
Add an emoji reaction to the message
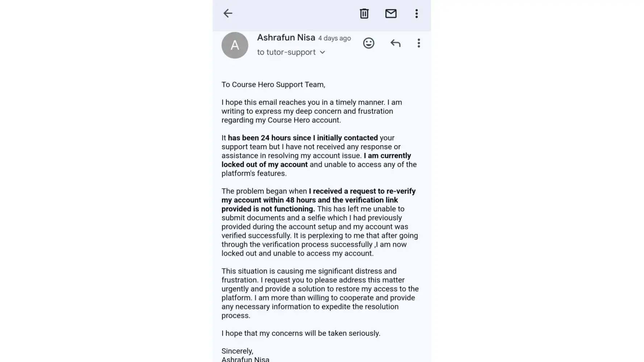pyautogui.click(x=368, y=43)
